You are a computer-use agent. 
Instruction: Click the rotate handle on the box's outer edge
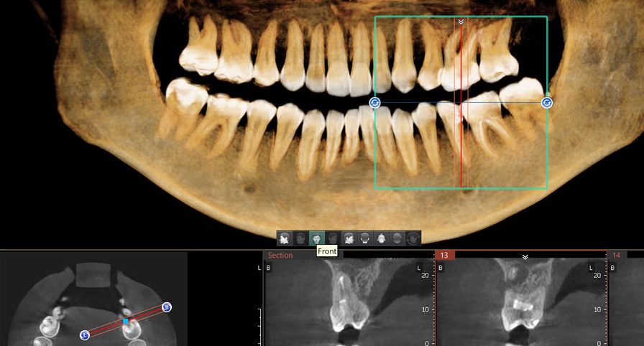pos(547,103)
